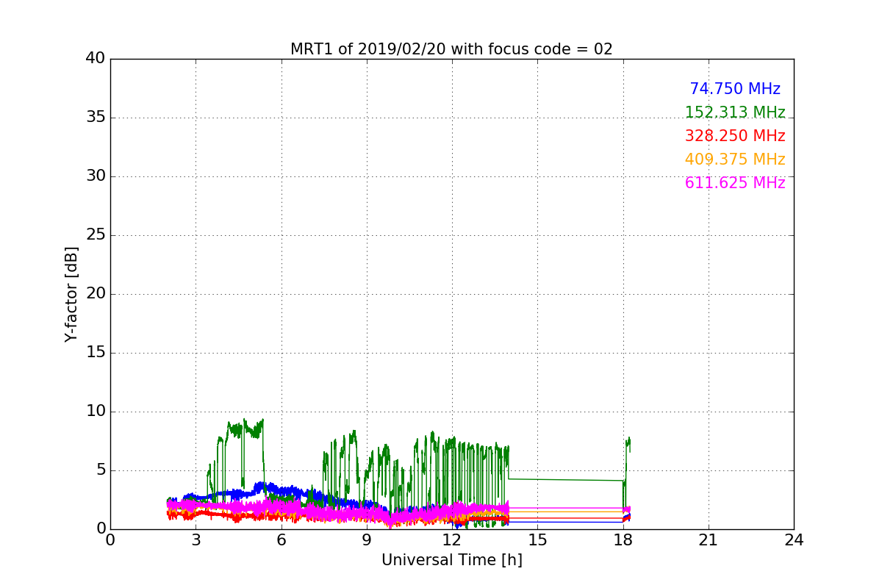Click y-axis tick label 35

(x=95, y=118)
